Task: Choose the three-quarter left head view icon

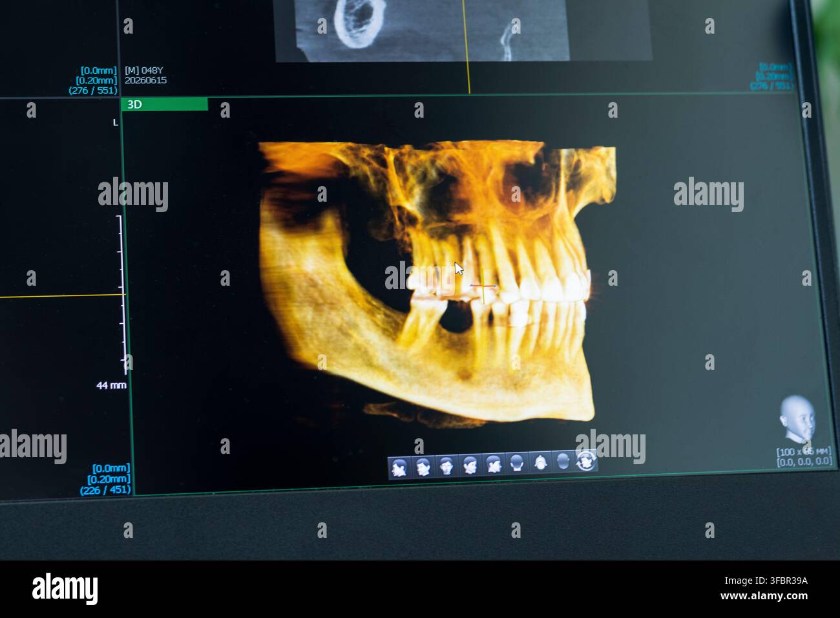Action: (423, 467)
